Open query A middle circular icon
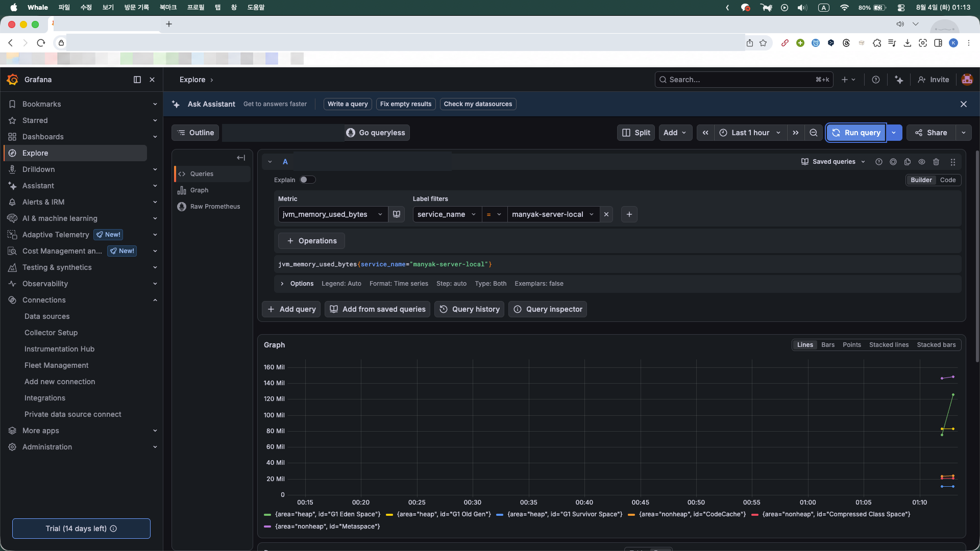 (893, 162)
